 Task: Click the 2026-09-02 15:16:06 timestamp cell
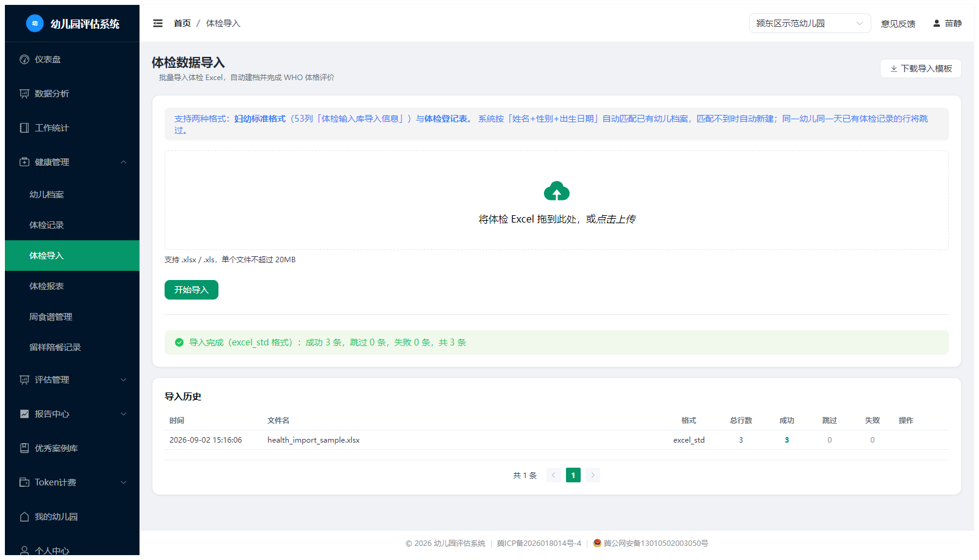(x=206, y=440)
